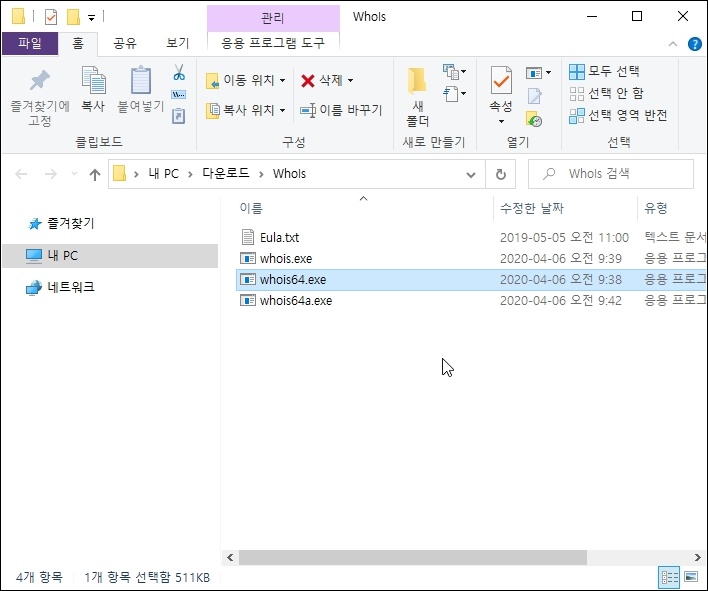Viewport: 708px width, 591px height.
Task: Collapse the ribbon with the chevron
Action: pos(673,44)
